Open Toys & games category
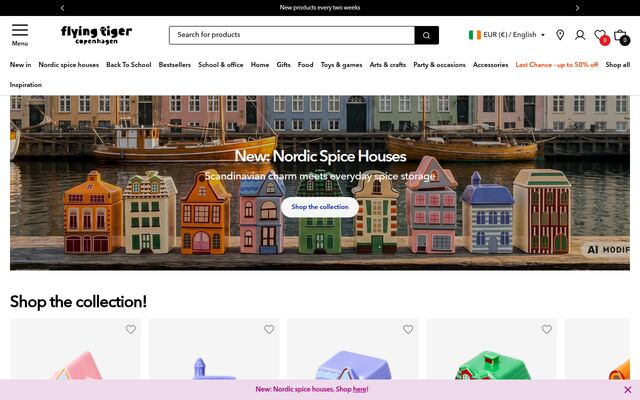640x400 pixels. (341, 64)
